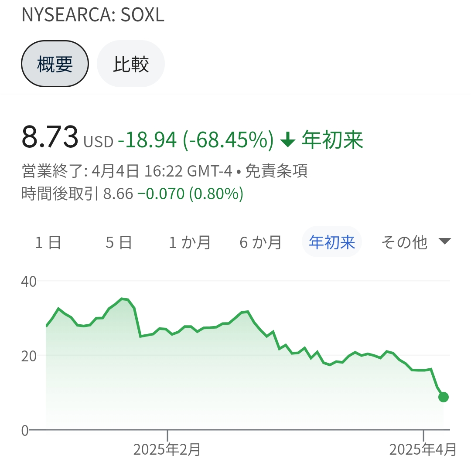This screenshot has height=476, width=471.
Task: Switch chart to 5日 range
Action: click(119, 242)
